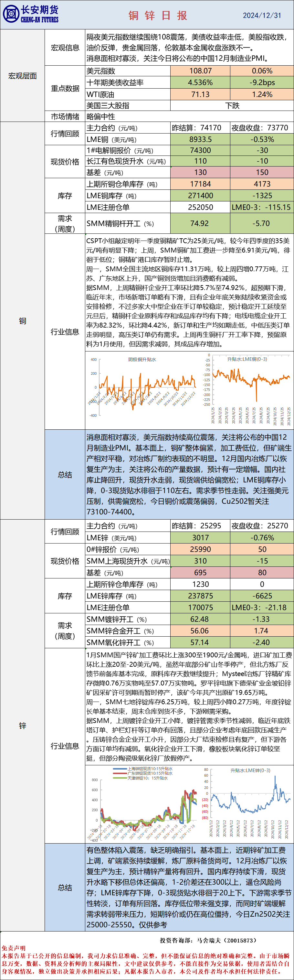Viewport: 294px width, 980px height.
Task: Click the value 108.07
Action: click(200, 71)
